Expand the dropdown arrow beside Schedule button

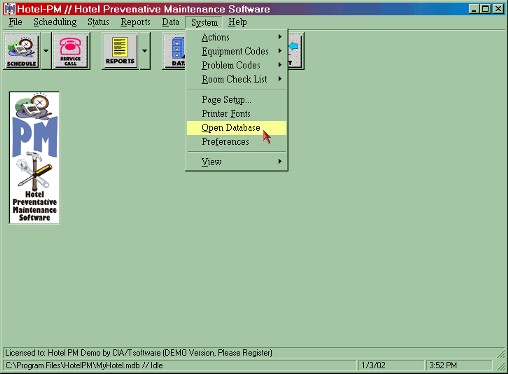[x=46, y=51]
